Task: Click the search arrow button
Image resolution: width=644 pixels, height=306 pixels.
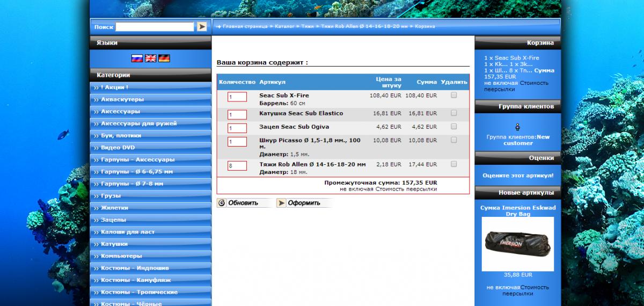Action: coord(202,26)
